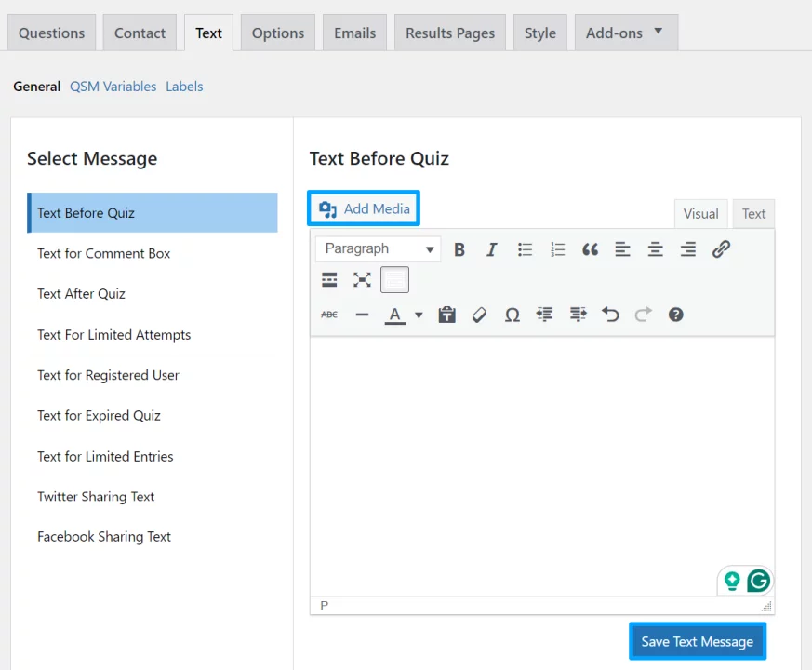Open the text color dropdown arrow

(x=418, y=315)
